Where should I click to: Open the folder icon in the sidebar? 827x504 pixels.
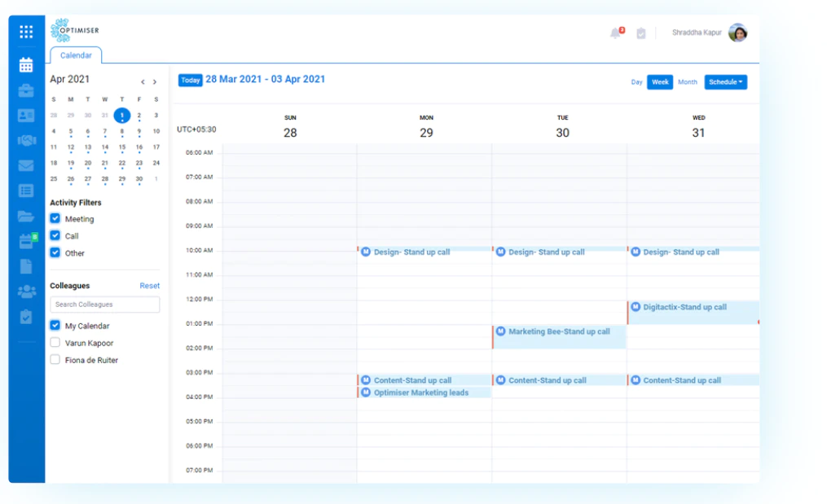[x=26, y=216]
